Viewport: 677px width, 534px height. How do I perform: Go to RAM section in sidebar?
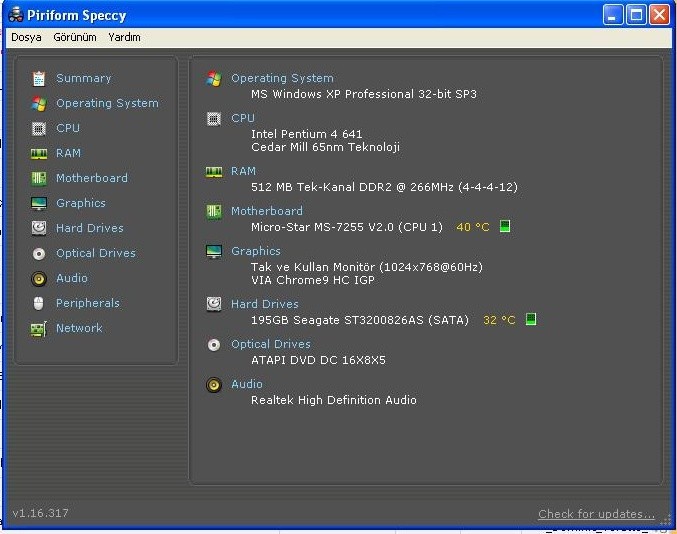(x=69, y=153)
